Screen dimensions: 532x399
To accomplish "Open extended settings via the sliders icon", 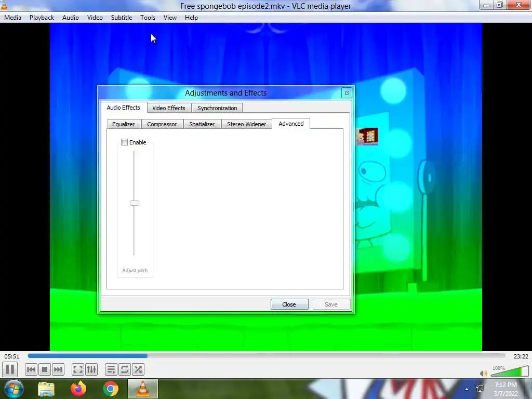I will 91,369.
